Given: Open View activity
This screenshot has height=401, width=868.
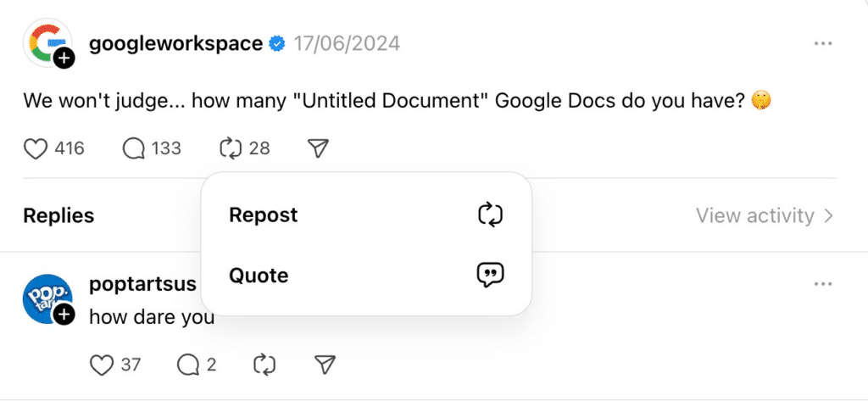Looking at the screenshot, I should [765, 215].
